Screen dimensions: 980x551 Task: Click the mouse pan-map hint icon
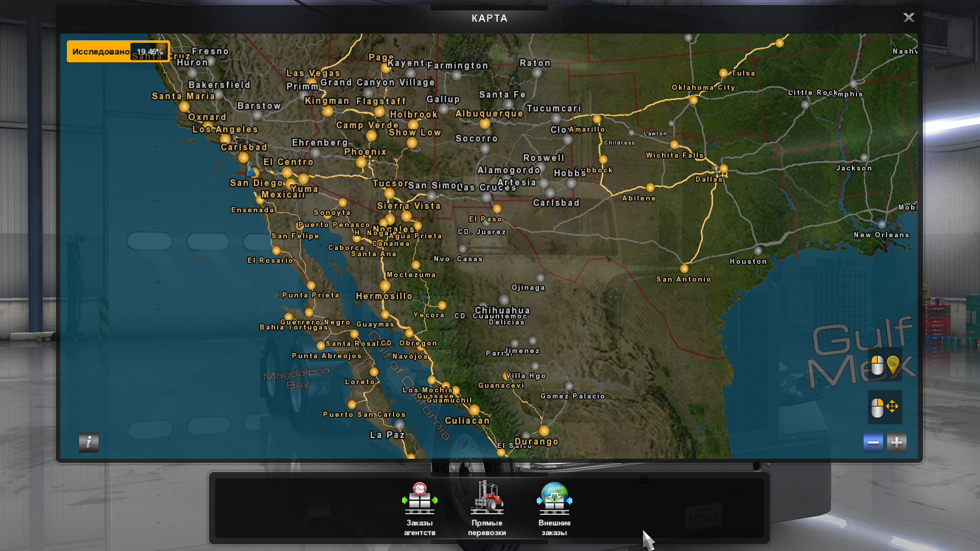click(x=885, y=407)
